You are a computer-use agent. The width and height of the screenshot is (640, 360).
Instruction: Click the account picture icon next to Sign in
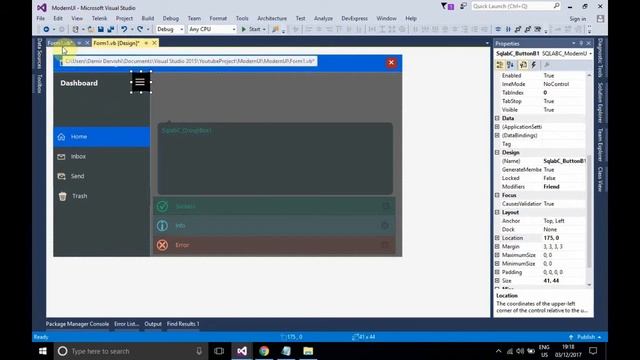coord(600,19)
